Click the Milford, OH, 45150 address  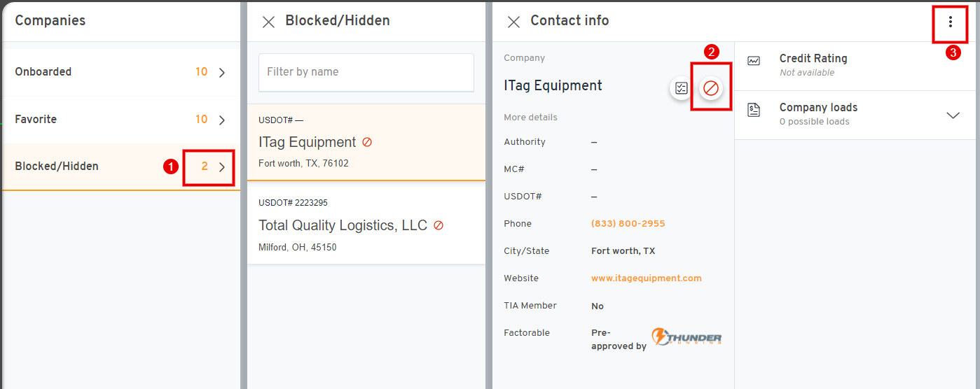297,248
